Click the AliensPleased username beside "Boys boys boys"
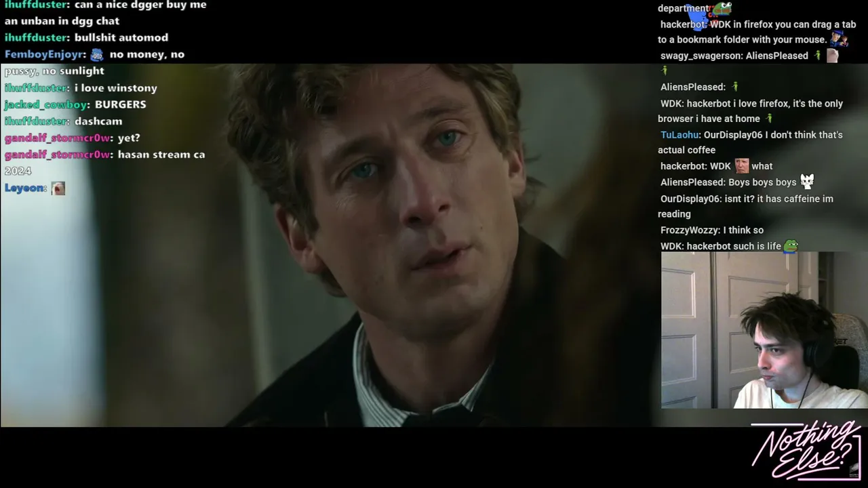Image resolution: width=868 pixels, height=488 pixels. point(692,182)
